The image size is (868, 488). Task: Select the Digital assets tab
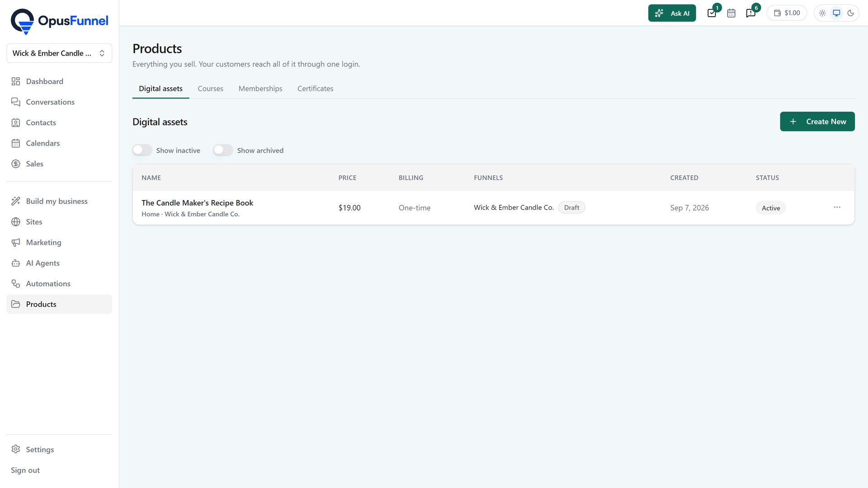coord(160,89)
